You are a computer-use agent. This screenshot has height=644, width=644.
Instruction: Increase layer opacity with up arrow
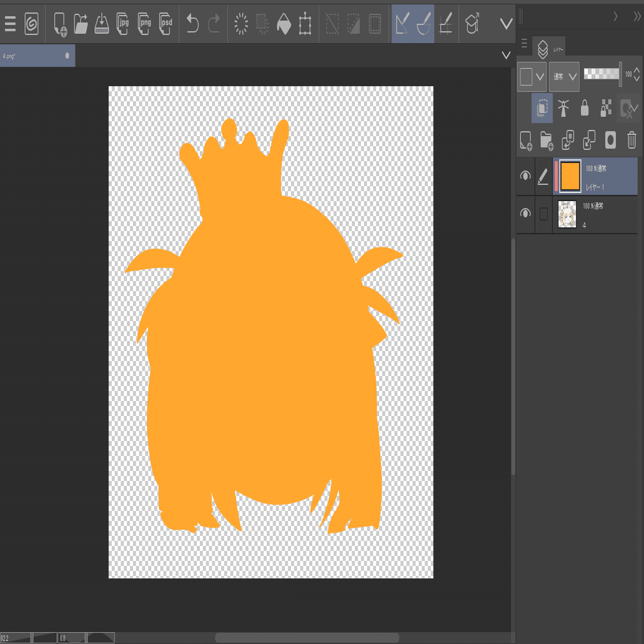pos(637,70)
